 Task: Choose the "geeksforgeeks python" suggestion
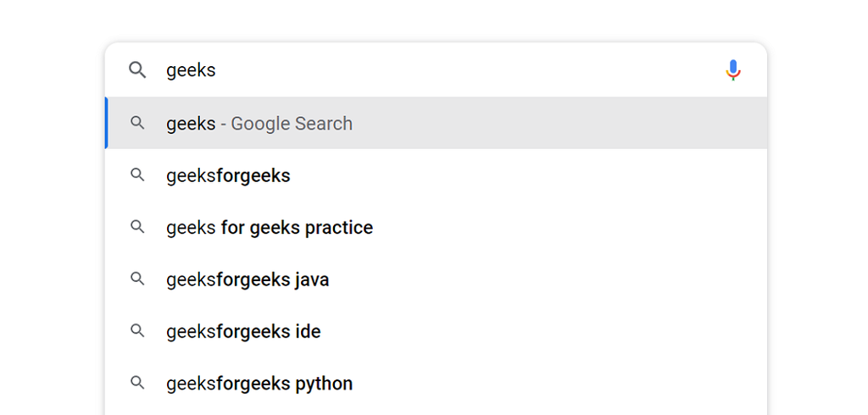(x=259, y=385)
